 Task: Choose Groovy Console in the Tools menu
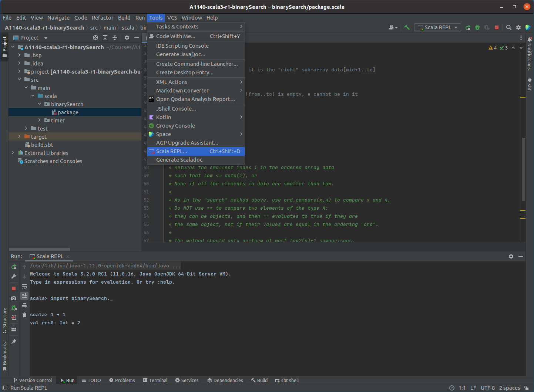pyautogui.click(x=175, y=126)
